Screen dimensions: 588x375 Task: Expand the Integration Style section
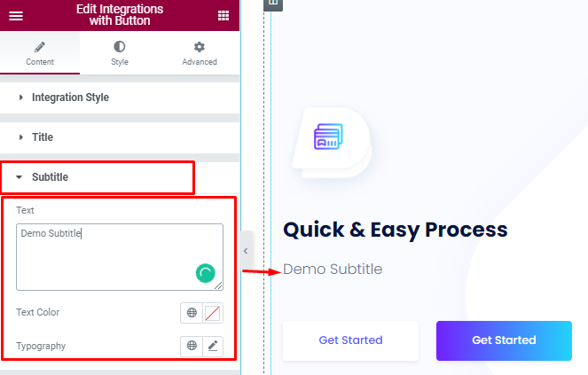click(120, 98)
